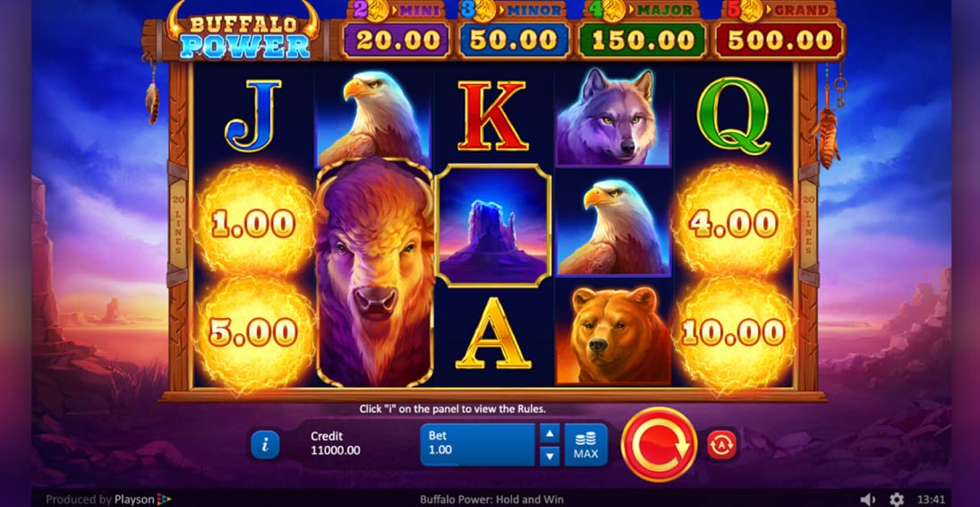This screenshot has height=507, width=980.
Task: Mute the game sound
Action: point(867,499)
